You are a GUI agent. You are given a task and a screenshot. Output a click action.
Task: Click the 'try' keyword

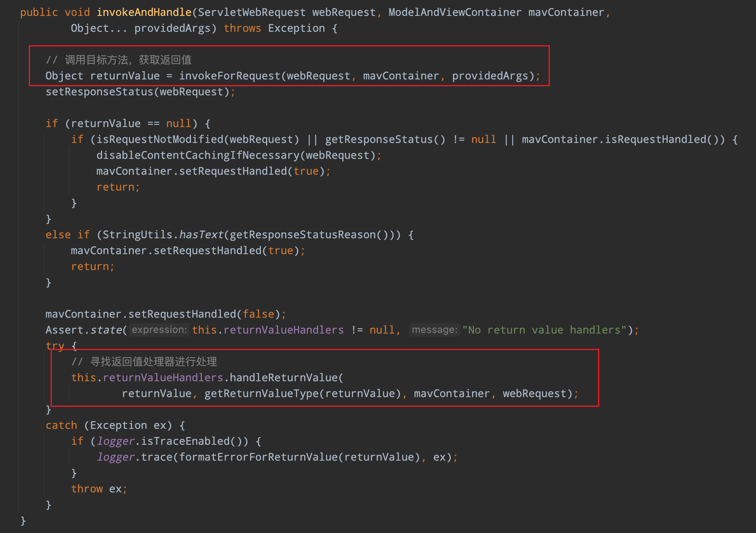[x=55, y=346]
